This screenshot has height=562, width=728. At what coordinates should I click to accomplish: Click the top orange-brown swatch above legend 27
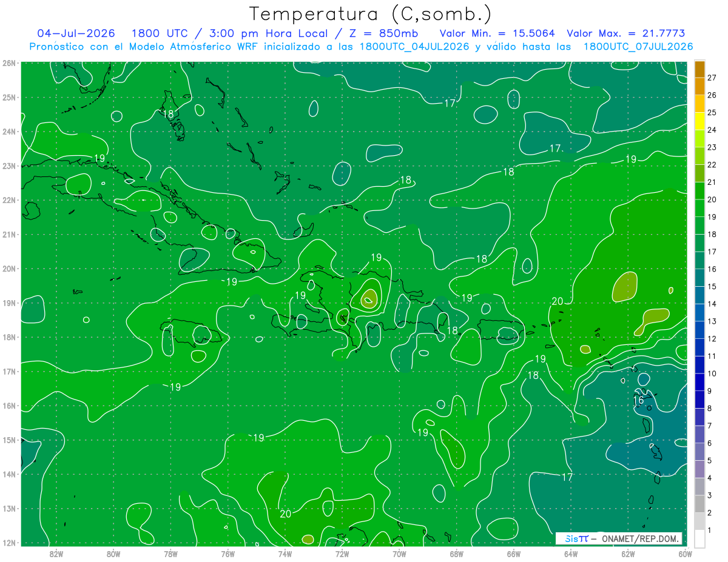pos(699,69)
